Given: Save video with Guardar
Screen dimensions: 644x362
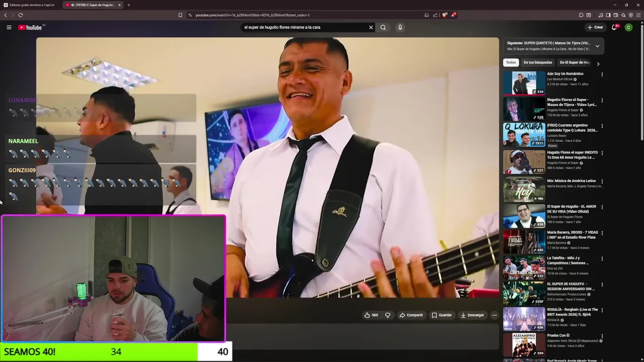Looking at the screenshot, I should coord(442,315).
